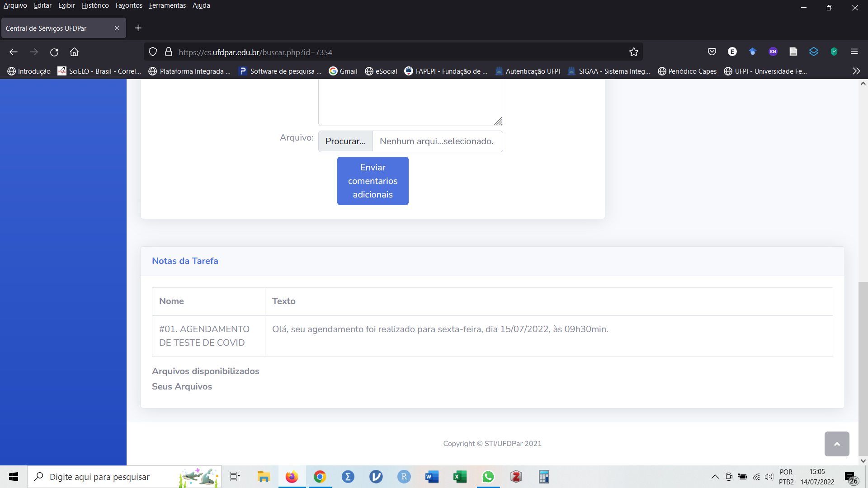Bookmark this page with the star icon
Screen dimensions: 868x488
coord(633,52)
